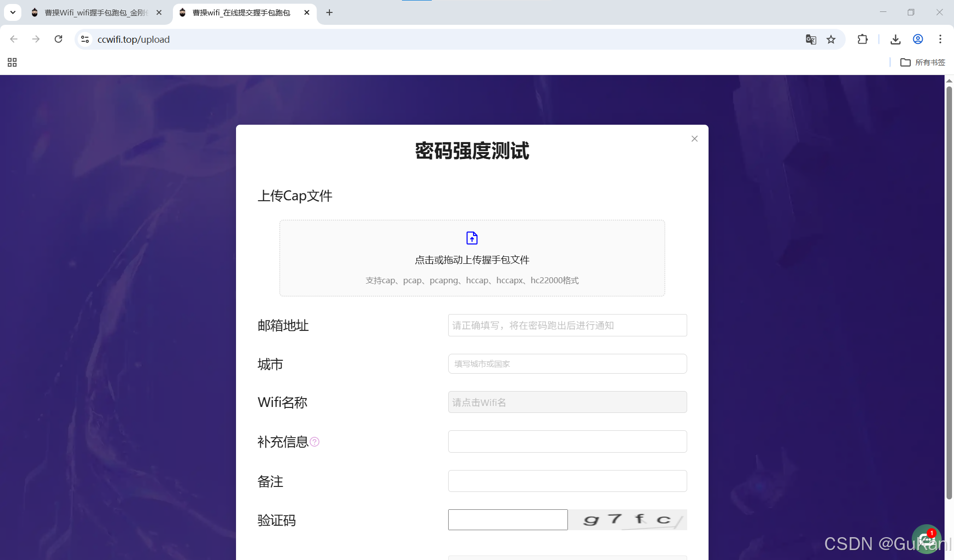Close the 密码强度测试 dialog
Screen dimensions: 954x560
click(x=694, y=139)
